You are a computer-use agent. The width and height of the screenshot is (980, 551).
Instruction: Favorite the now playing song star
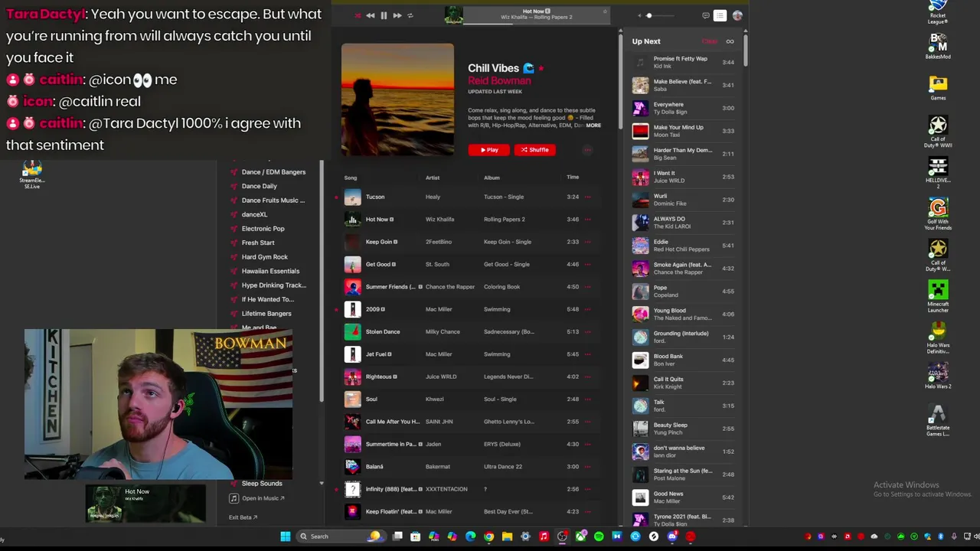pos(604,11)
